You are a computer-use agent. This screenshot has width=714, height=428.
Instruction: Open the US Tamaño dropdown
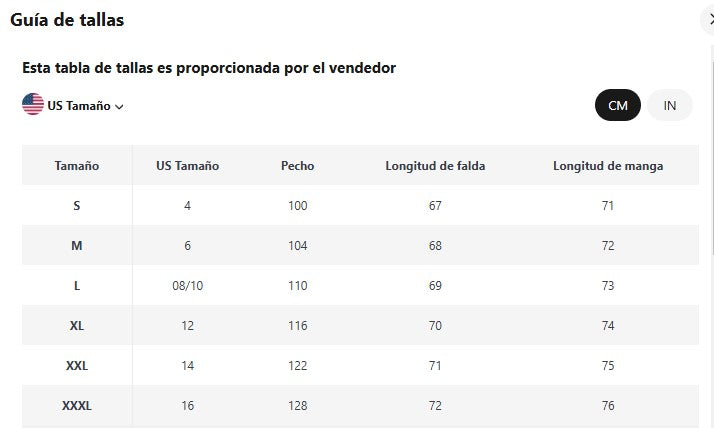(79, 106)
